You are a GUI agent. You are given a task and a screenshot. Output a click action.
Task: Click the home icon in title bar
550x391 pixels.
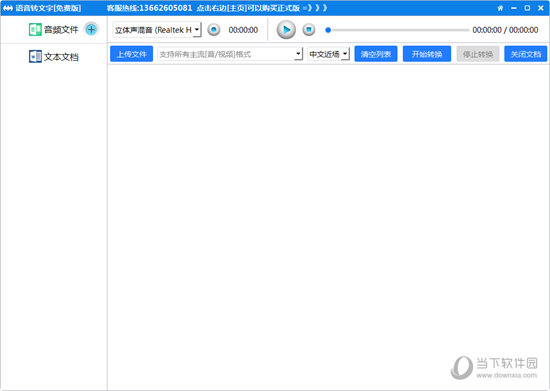click(x=500, y=8)
